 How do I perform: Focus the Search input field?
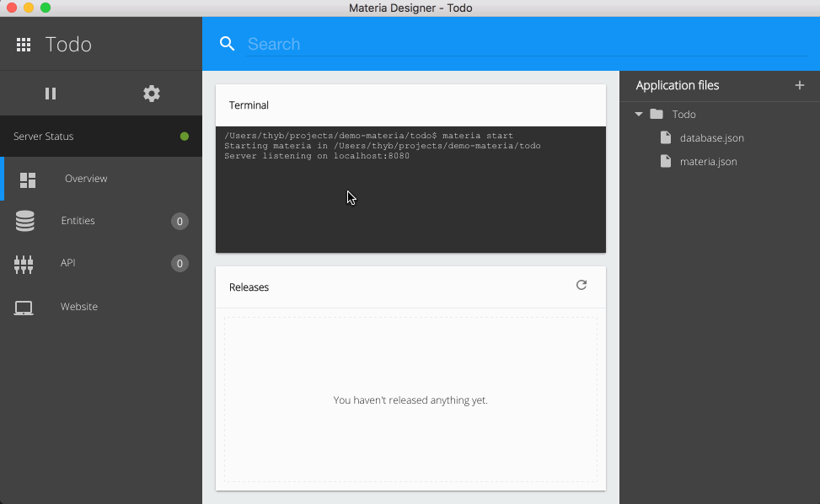pyautogui.click(x=528, y=44)
